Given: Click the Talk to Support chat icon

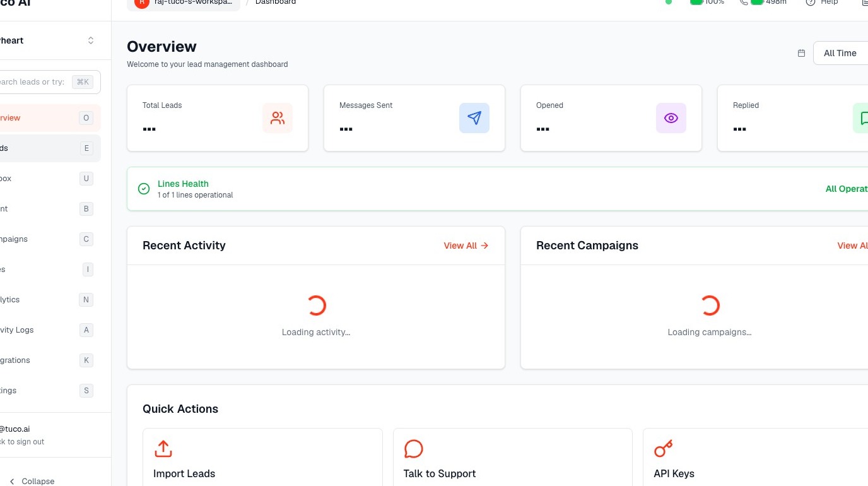Looking at the screenshot, I should 413,449.
